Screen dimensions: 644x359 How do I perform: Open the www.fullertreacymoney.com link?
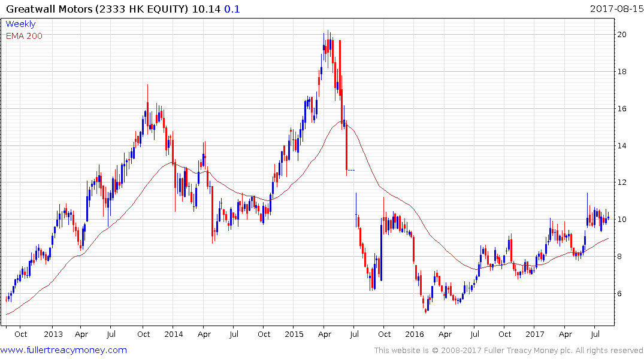pyautogui.click(x=64, y=350)
